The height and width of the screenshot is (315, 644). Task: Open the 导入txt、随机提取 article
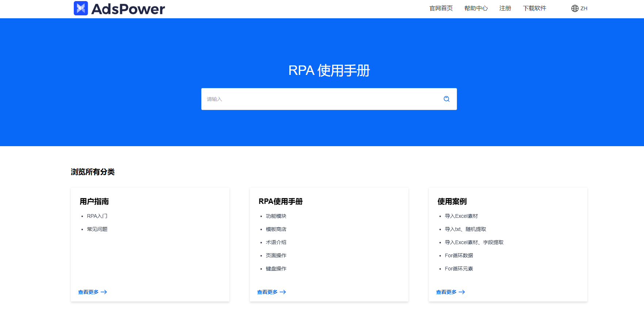coord(465,229)
